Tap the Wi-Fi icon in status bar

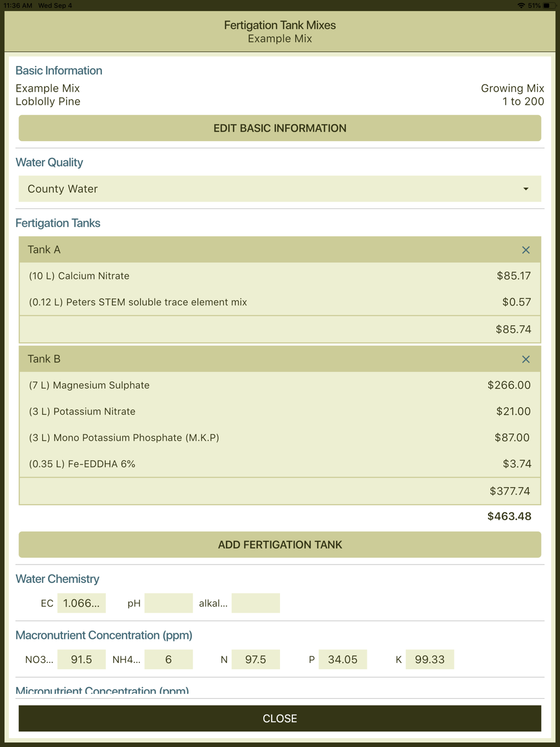coord(521,6)
